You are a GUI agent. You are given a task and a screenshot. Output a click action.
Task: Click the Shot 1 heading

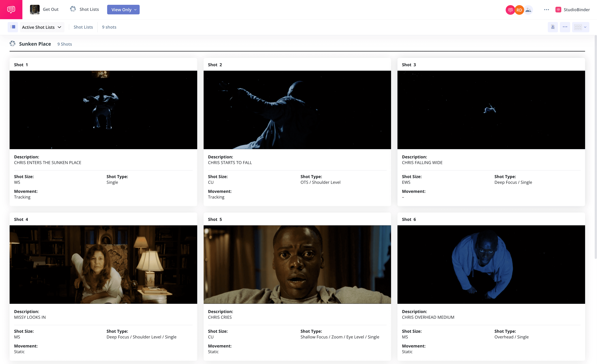(x=21, y=65)
